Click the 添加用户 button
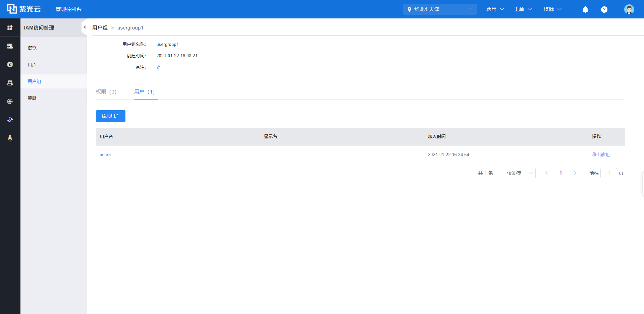The height and width of the screenshot is (314, 644). tap(111, 116)
